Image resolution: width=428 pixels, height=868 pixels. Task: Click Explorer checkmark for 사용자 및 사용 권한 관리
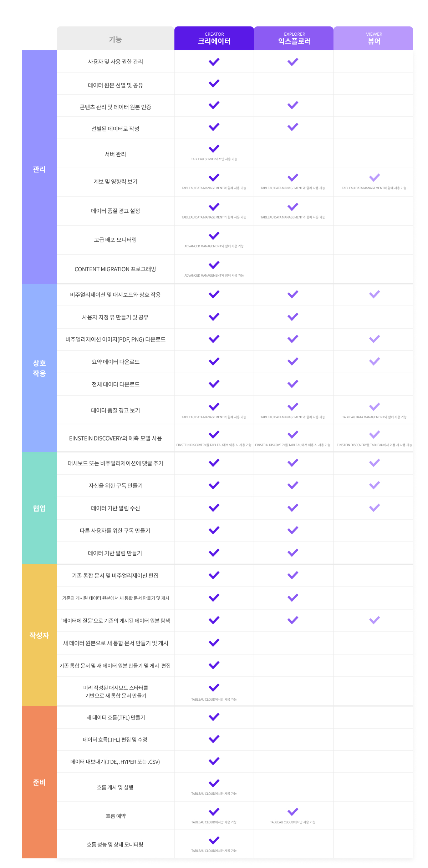click(293, 62)
